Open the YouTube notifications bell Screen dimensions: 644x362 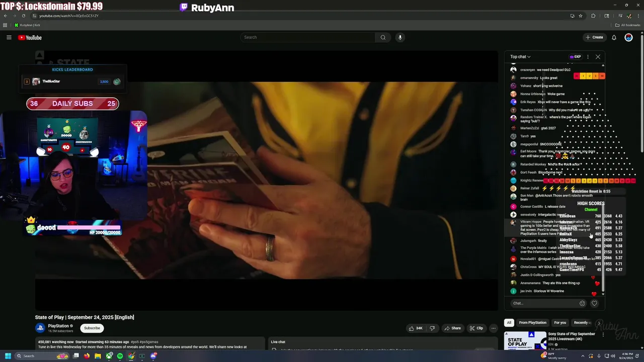[x=614, y=37]
